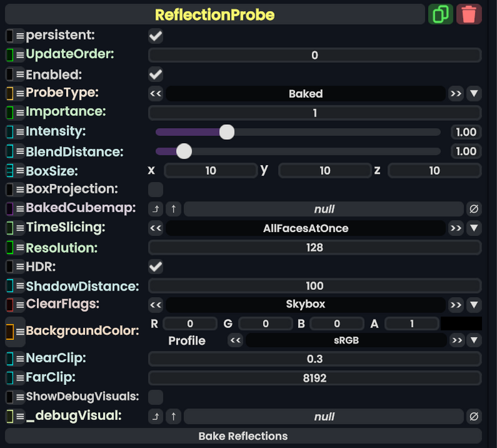
Task: Click the BlendDistance slider handle
Action: (184, 152)
